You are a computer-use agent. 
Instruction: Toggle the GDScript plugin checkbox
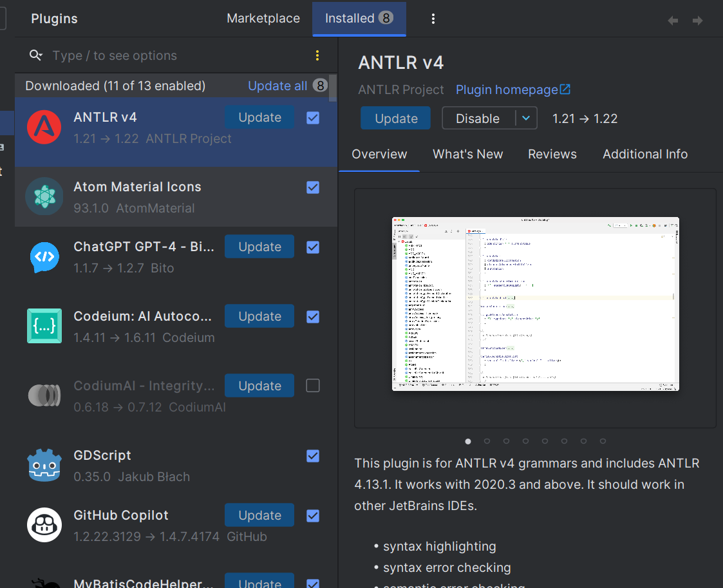tap(313, 456)
